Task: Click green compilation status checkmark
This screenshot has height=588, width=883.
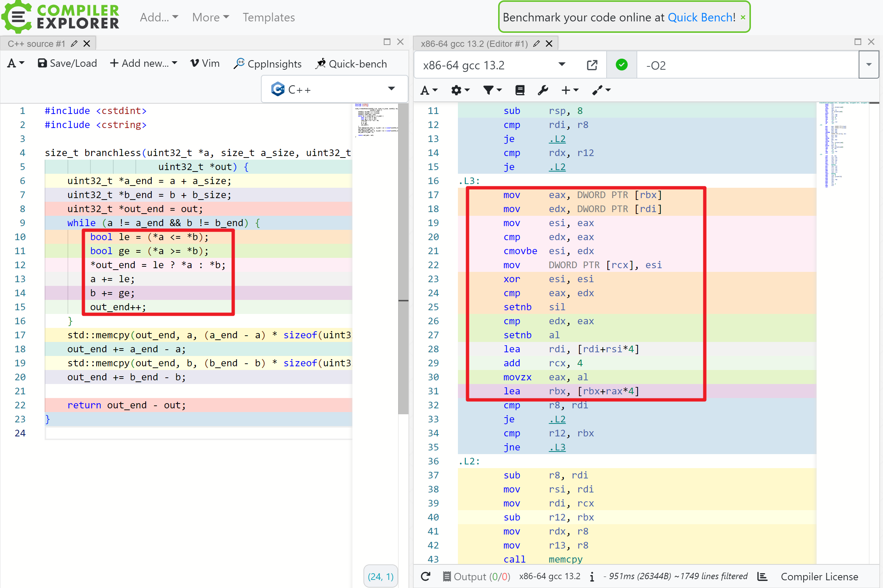Action: point(621,65)
